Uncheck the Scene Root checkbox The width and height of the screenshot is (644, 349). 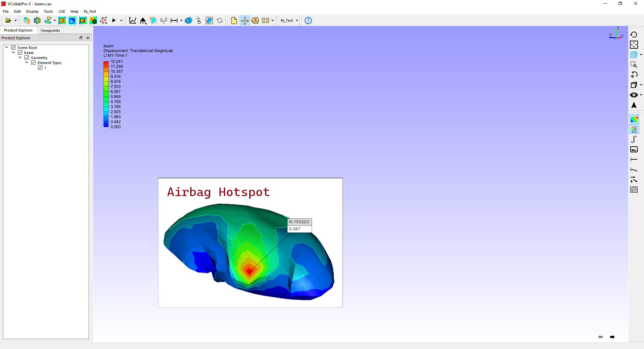click(x=13, y=48)
